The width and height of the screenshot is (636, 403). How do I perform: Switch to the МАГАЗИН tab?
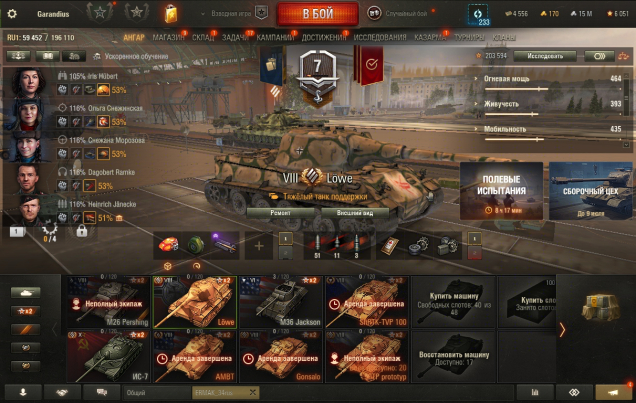point(168,37)
